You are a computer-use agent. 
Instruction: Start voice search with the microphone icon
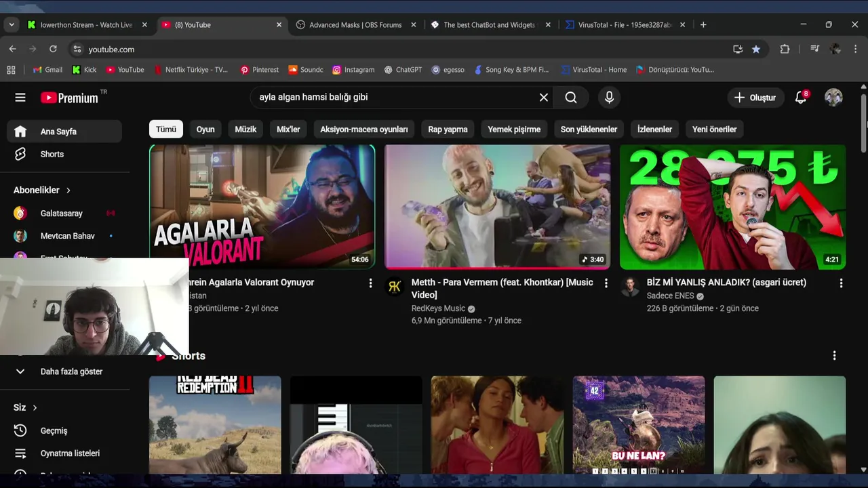pos(609,98)
